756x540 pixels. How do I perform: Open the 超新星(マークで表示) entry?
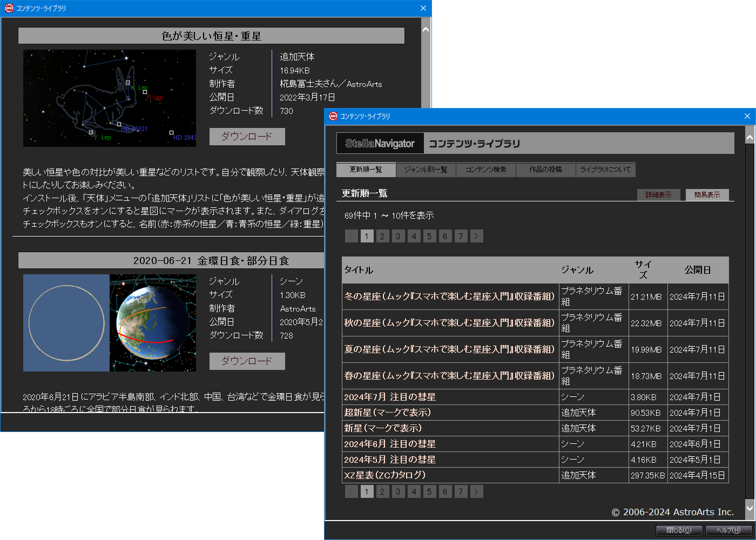tap(387, 413)
